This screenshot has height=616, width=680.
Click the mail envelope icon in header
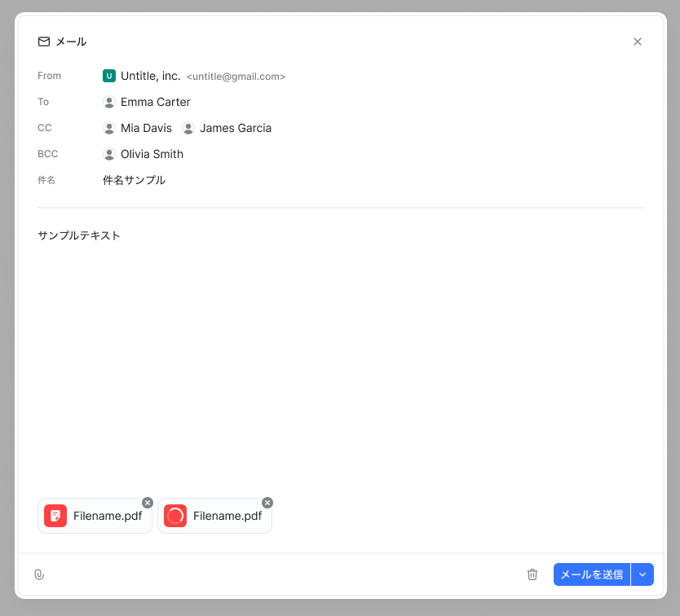pyautogui.click(x=44, y=42)
